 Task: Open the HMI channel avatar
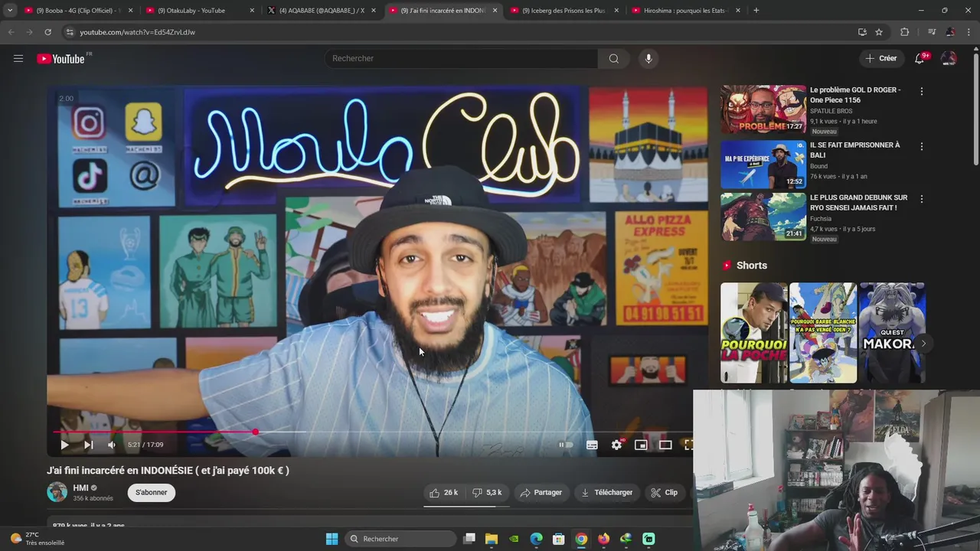(57, 492)
